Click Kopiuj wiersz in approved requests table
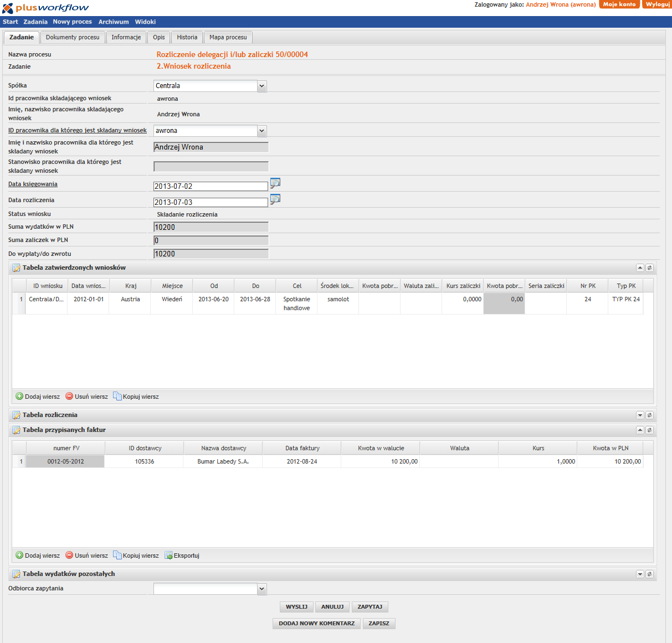 (136, 397)
